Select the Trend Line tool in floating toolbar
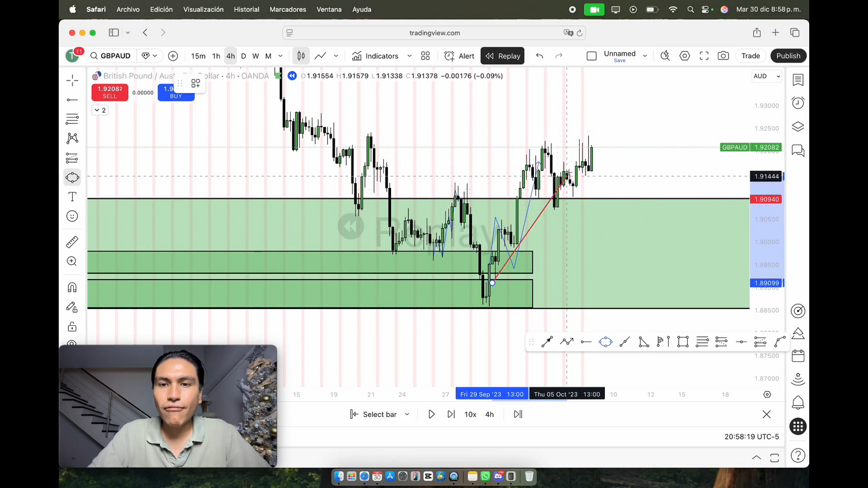Image resolution: width=868 pixels, height=488 pixels. click(x=547, y=342)
